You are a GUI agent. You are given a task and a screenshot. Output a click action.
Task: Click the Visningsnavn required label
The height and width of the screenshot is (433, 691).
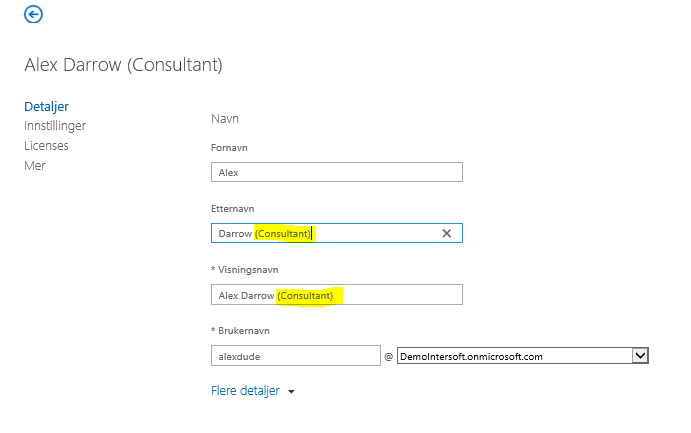pos(245,270)
